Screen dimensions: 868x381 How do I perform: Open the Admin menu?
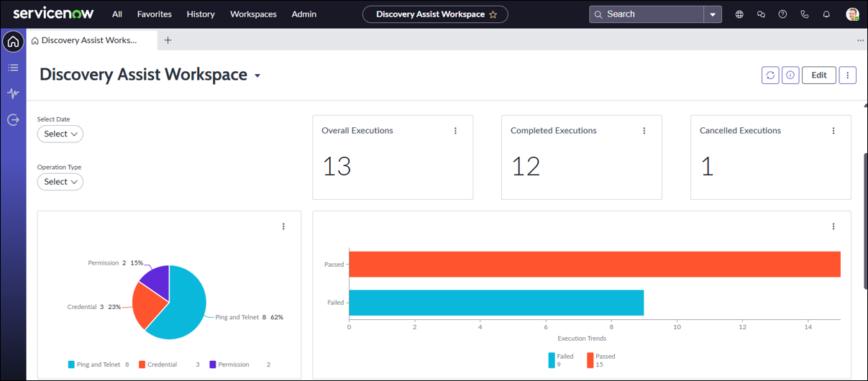click(x=304, y=14)
